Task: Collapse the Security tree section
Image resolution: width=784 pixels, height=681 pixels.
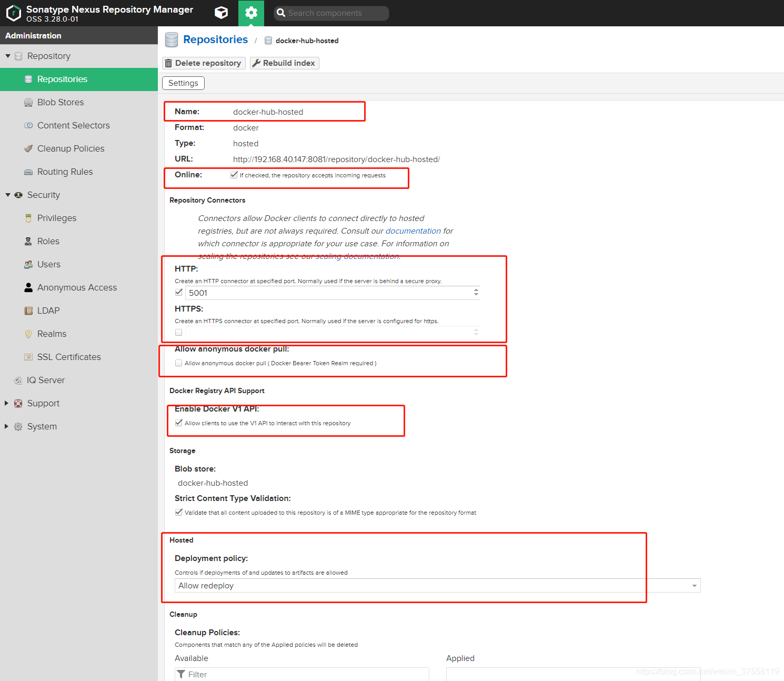Action: 8,195
